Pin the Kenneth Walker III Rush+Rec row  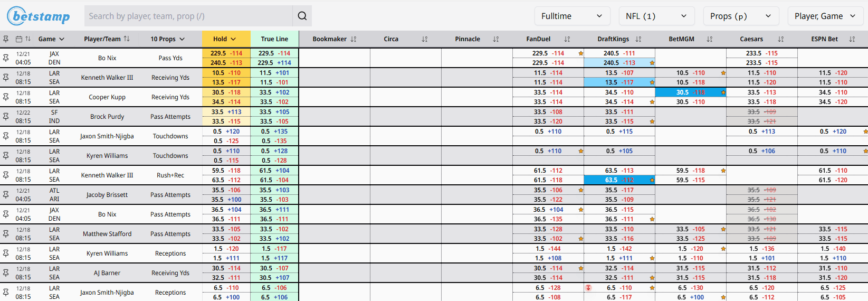click(6, 175)
